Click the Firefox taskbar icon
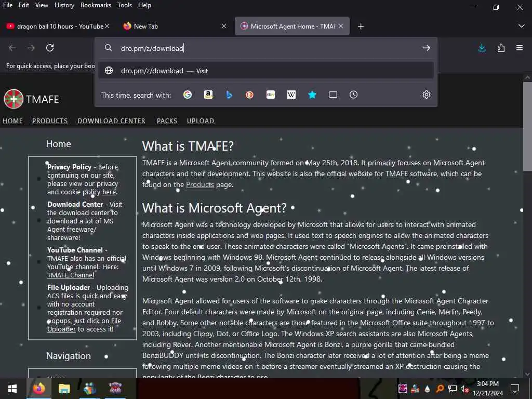Viewport: 532px width, 399px height. [38, 389]
